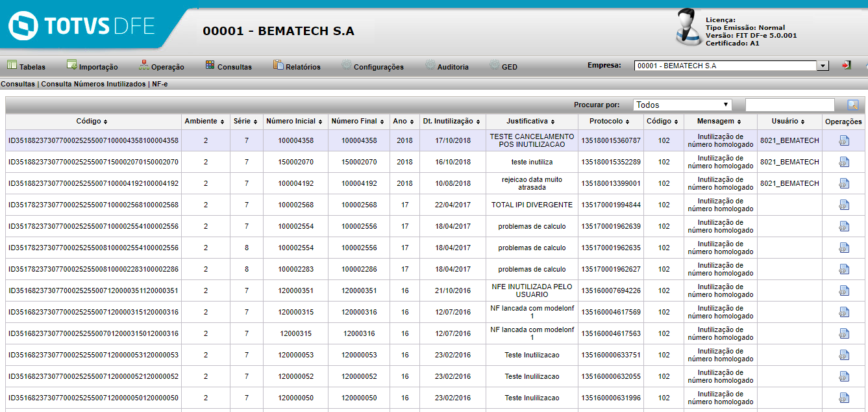This screenshot has height=412, width=868.
Task: Click user 8021_BEMATECH in first row
Action: point(789,140)
